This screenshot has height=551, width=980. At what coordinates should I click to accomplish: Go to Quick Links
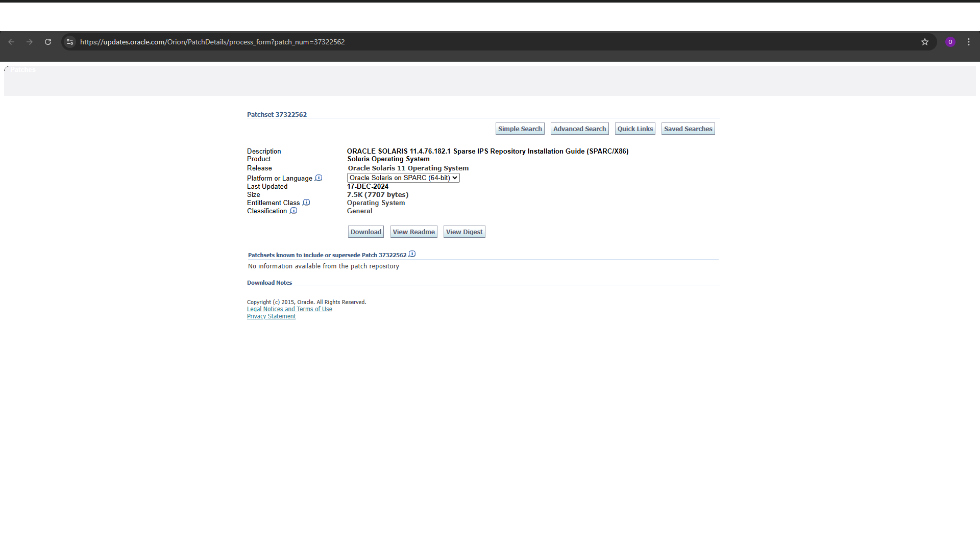click(635, 129)
